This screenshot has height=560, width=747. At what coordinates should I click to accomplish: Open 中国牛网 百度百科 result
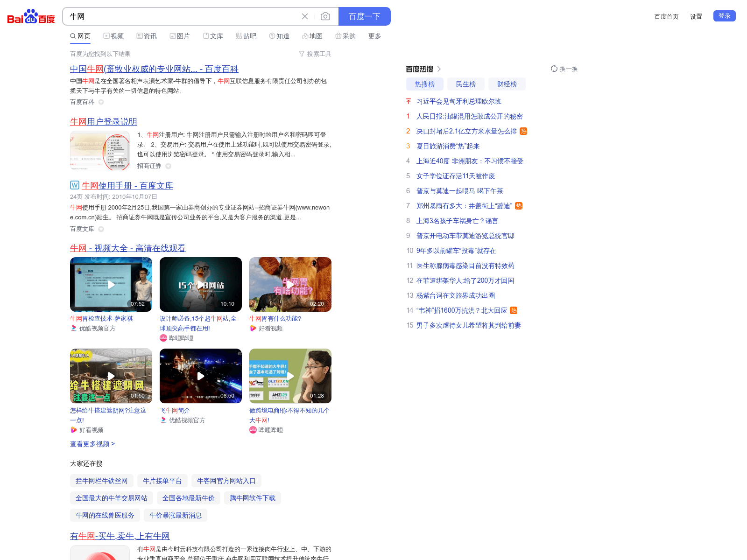point(154,69)
